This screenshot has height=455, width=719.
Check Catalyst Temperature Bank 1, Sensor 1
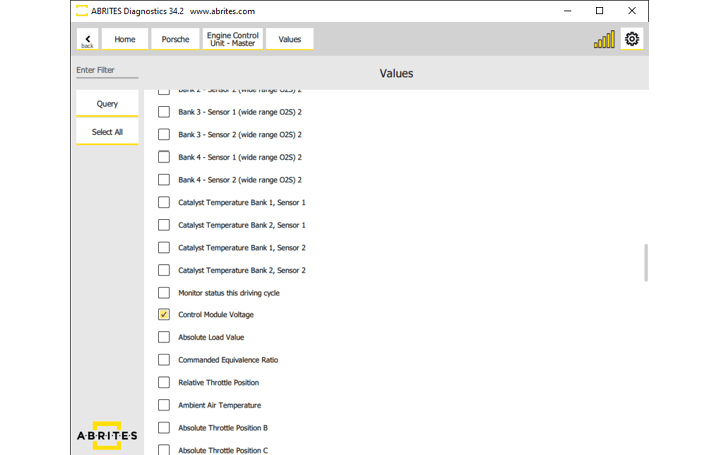pos(164,202)
